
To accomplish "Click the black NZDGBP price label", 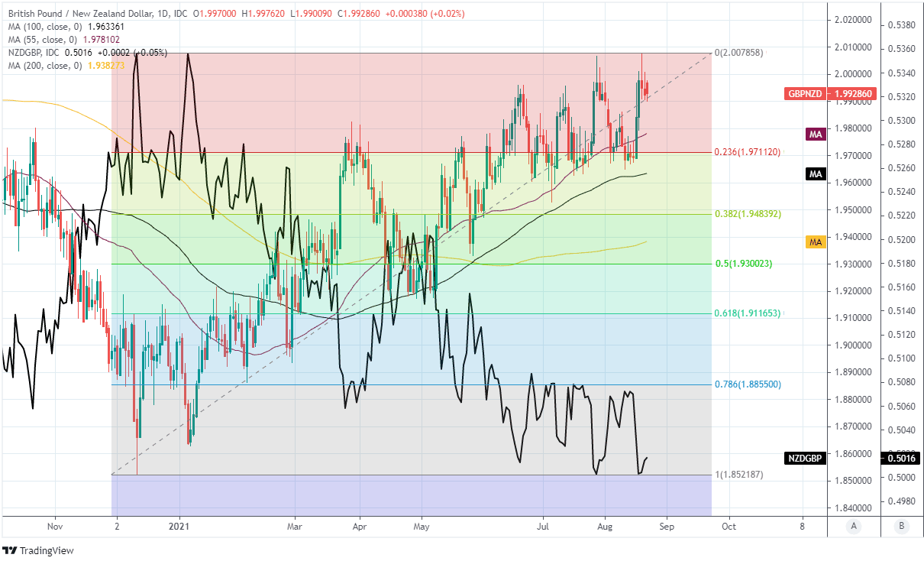I will pos(806,459).
